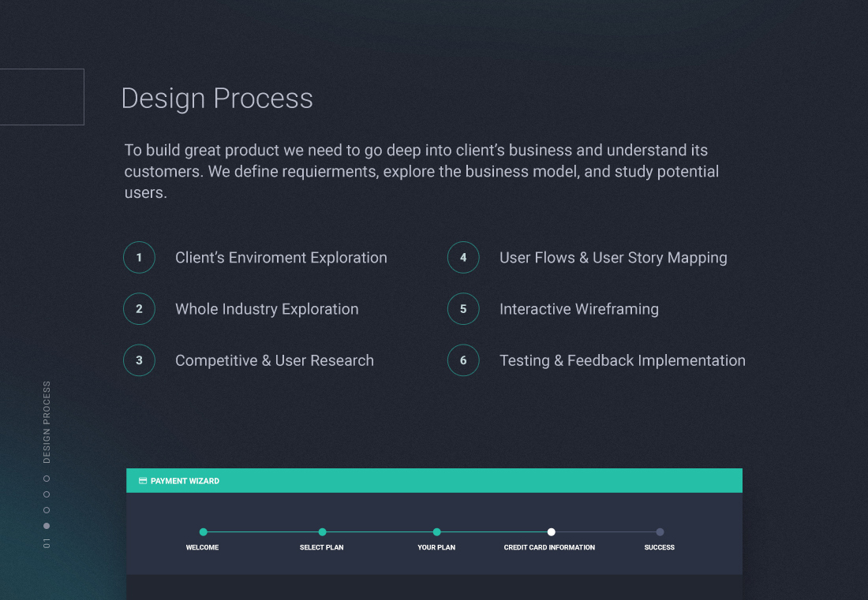The image size is (868, 600).
Task: Click the gray Success step dot
Action: (x=660, y=532)
